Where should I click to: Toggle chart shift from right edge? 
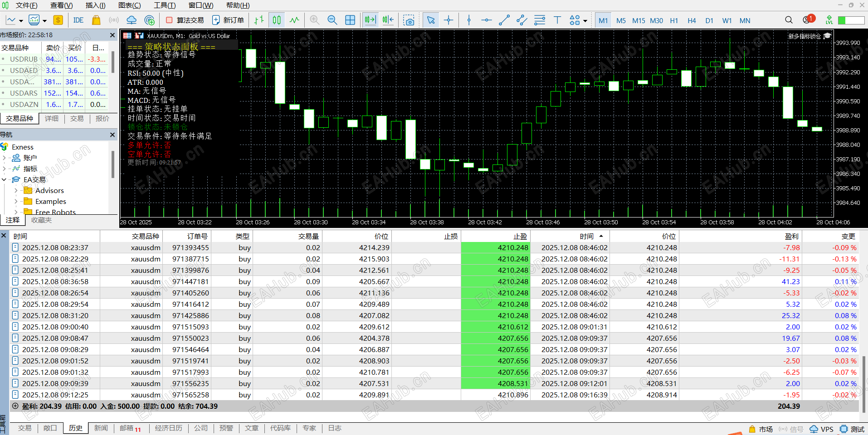pos(388,20)
